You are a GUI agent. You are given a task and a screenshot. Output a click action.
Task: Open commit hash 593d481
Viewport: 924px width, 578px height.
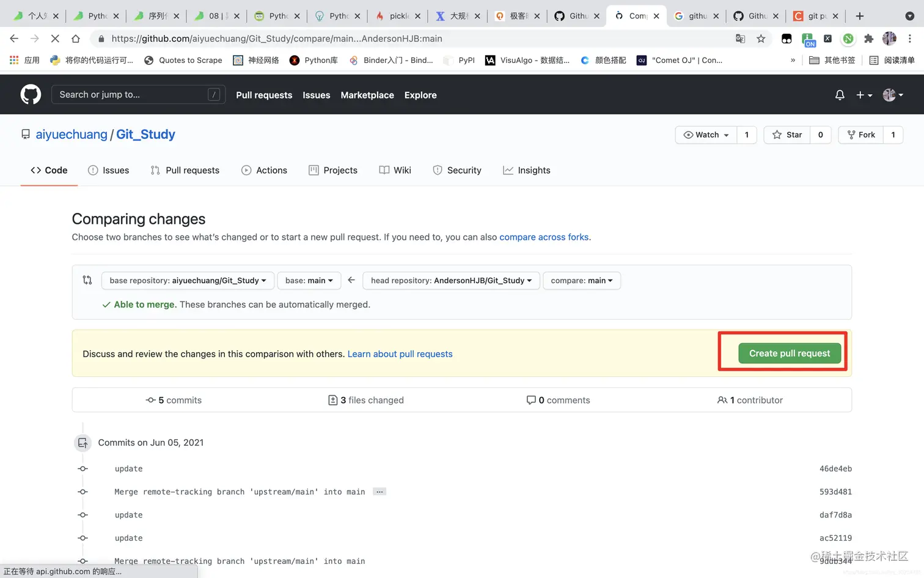(x=835, y=492)
